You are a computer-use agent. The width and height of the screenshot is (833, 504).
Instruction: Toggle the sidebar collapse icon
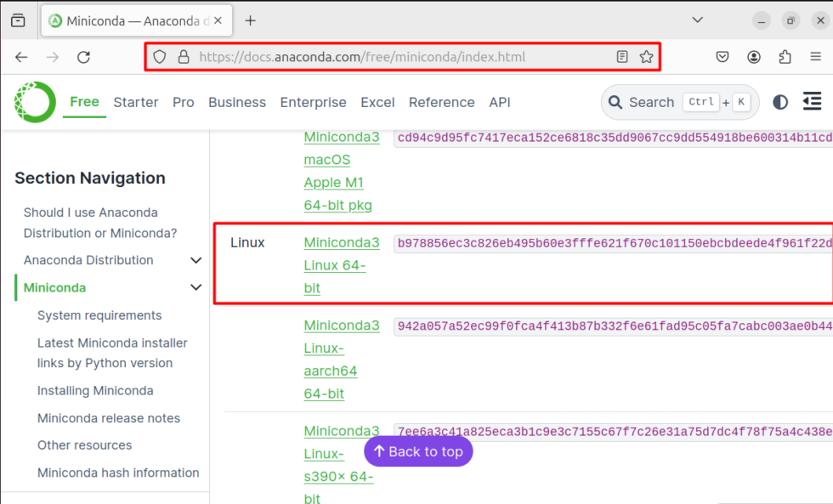pos(813,101)
